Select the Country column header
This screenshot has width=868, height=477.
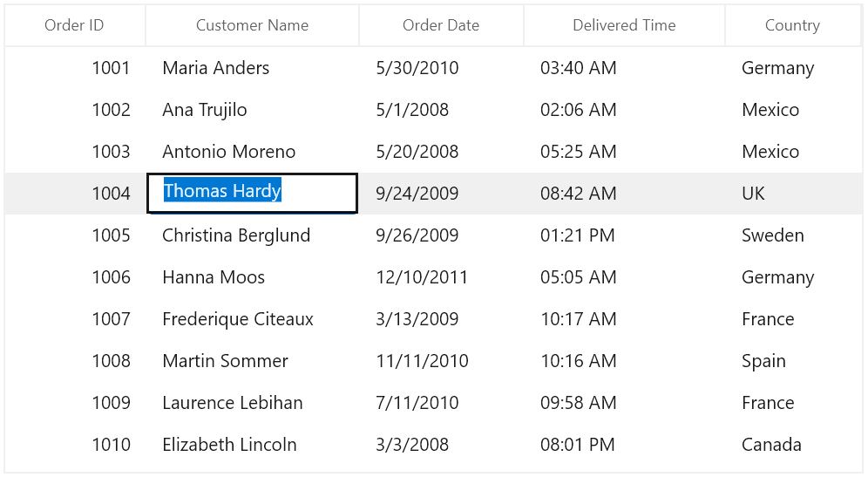pos(793,25)
